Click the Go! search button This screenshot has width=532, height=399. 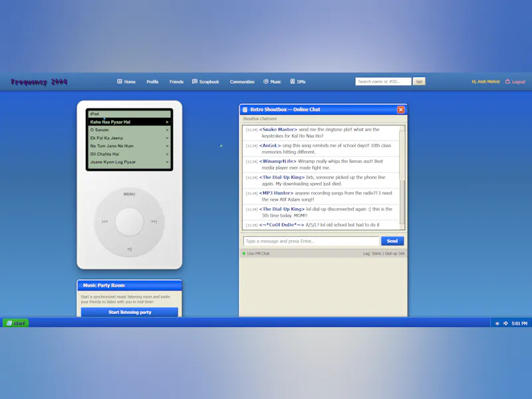(x=419, y=81)
